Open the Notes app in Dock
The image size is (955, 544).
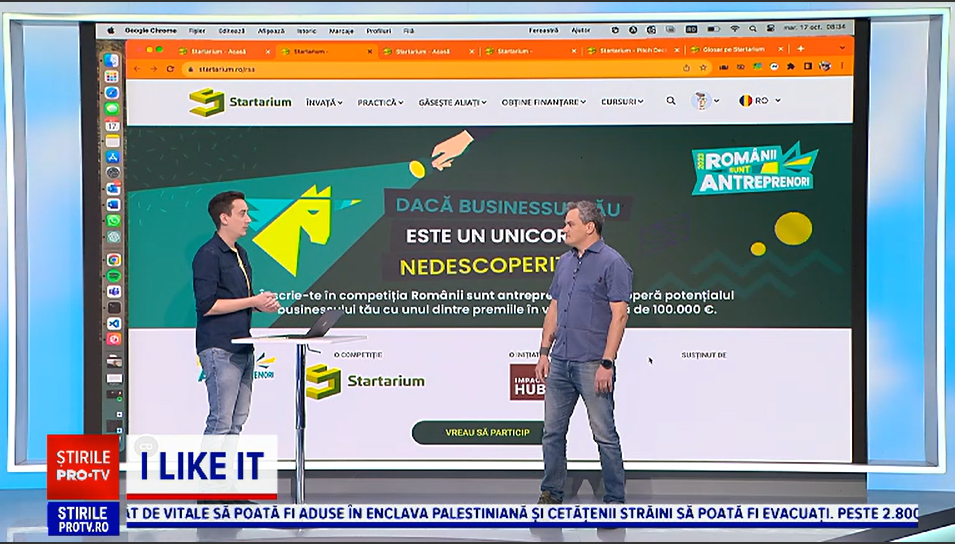click(x=112, y=141)
